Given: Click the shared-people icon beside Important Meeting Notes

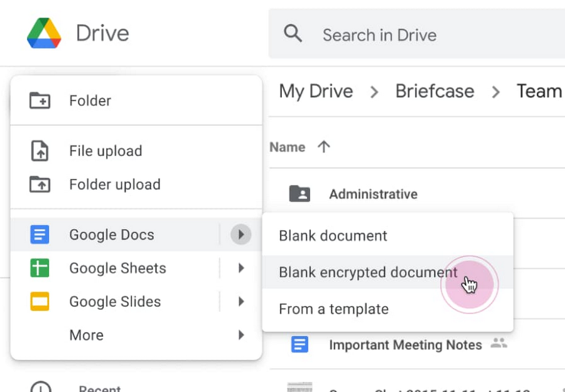Looking at the screenshot, I should point(498,342).
